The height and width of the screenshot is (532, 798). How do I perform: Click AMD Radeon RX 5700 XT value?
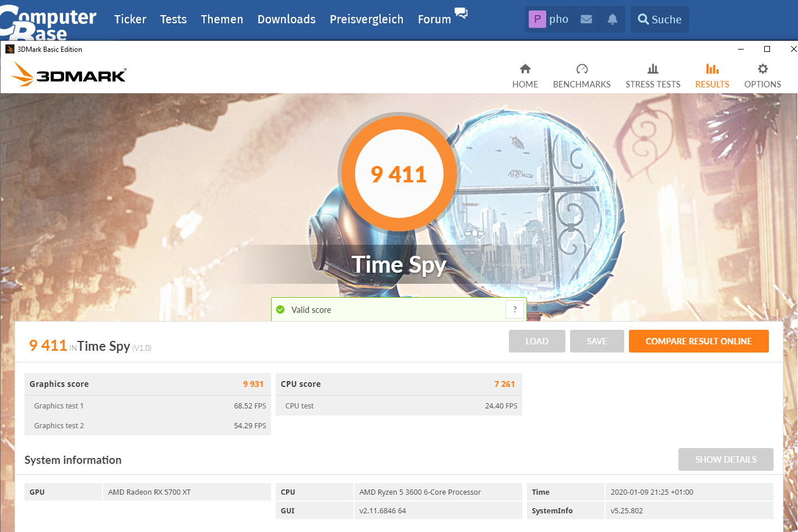(149, 492)
